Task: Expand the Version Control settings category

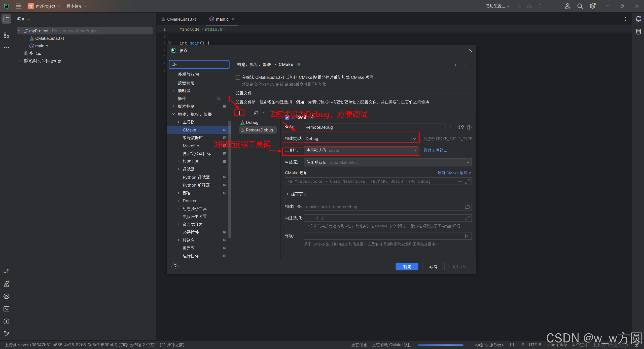Action: click(173, 106)
